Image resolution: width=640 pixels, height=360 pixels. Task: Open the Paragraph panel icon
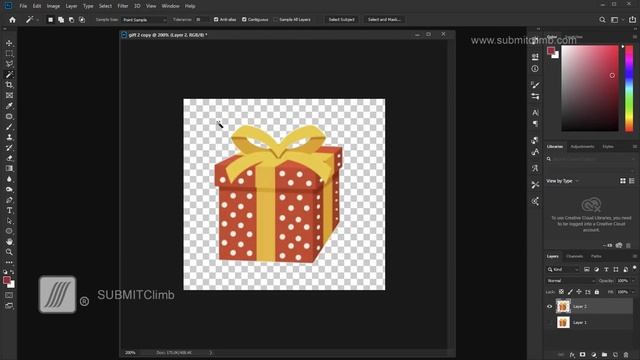[x=535, y=124]
